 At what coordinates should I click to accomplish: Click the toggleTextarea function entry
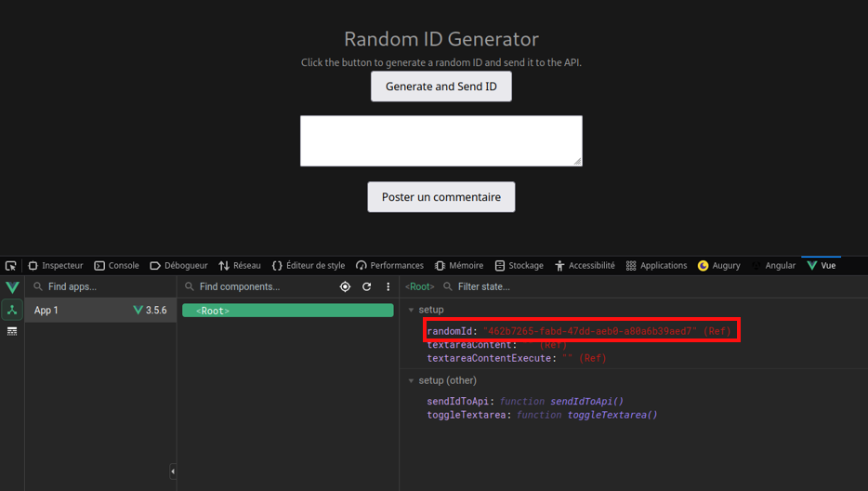(542, 415)
